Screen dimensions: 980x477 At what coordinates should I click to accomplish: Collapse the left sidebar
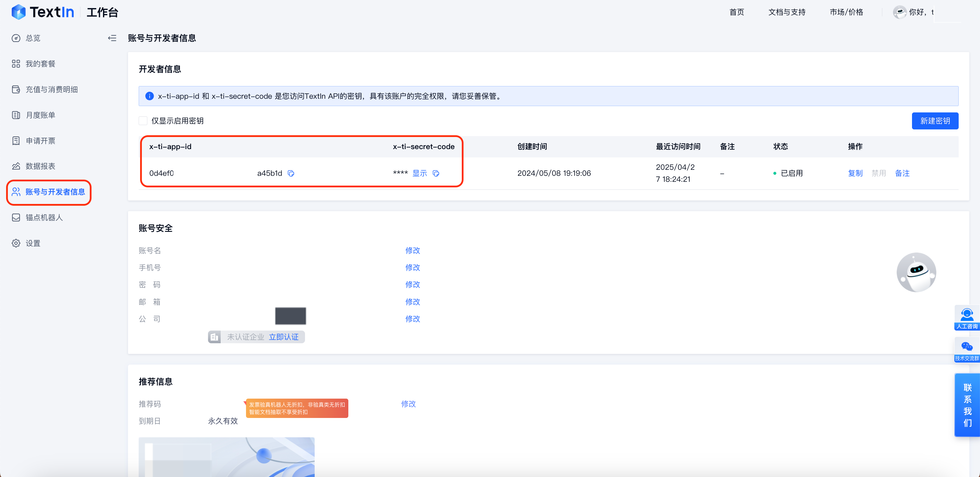click(x=112, y=38)
